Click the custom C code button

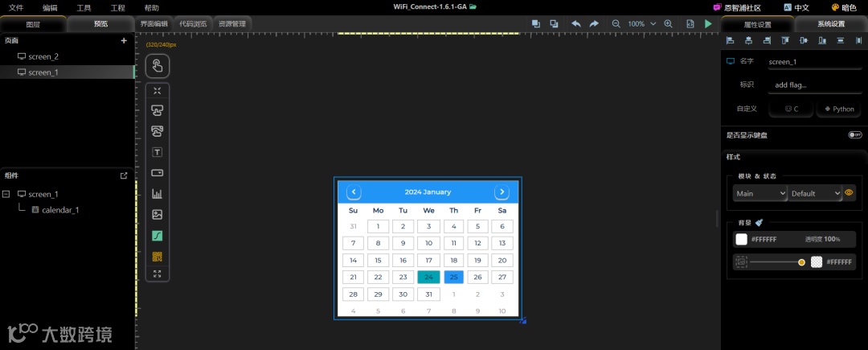[x=791, y=109]
